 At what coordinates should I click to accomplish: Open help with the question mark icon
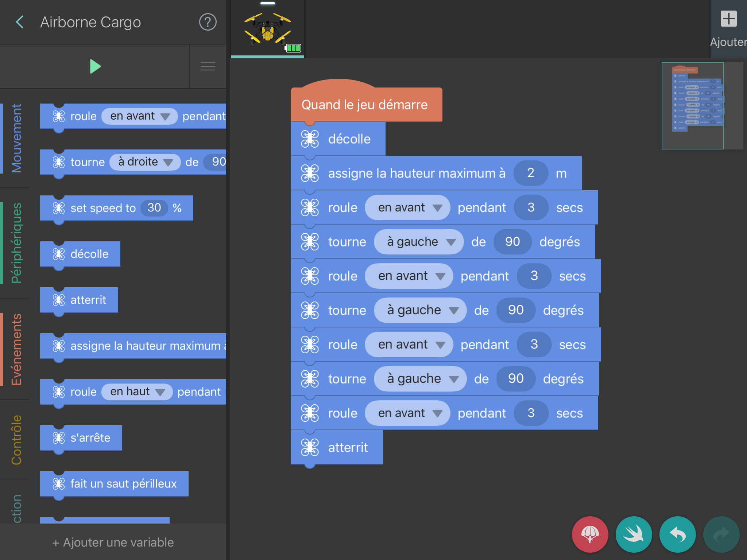pyautogui.click(x=208, y=22)
